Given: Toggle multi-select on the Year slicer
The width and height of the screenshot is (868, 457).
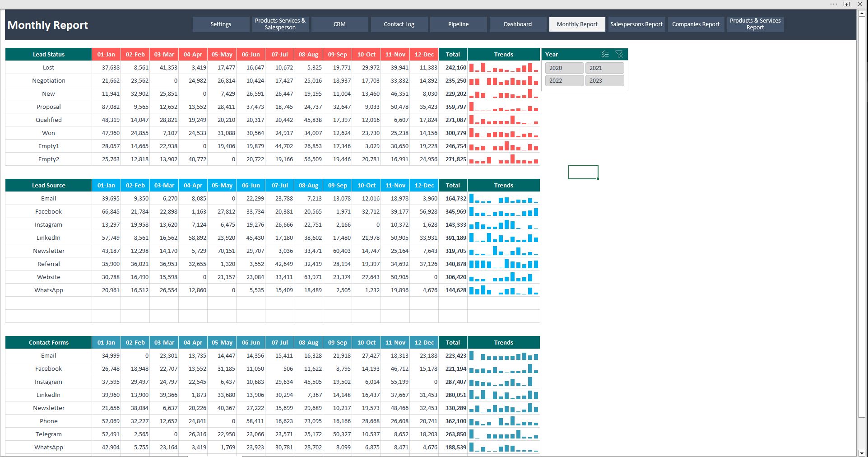Looking at the screenshot, I should click(605, 54).
